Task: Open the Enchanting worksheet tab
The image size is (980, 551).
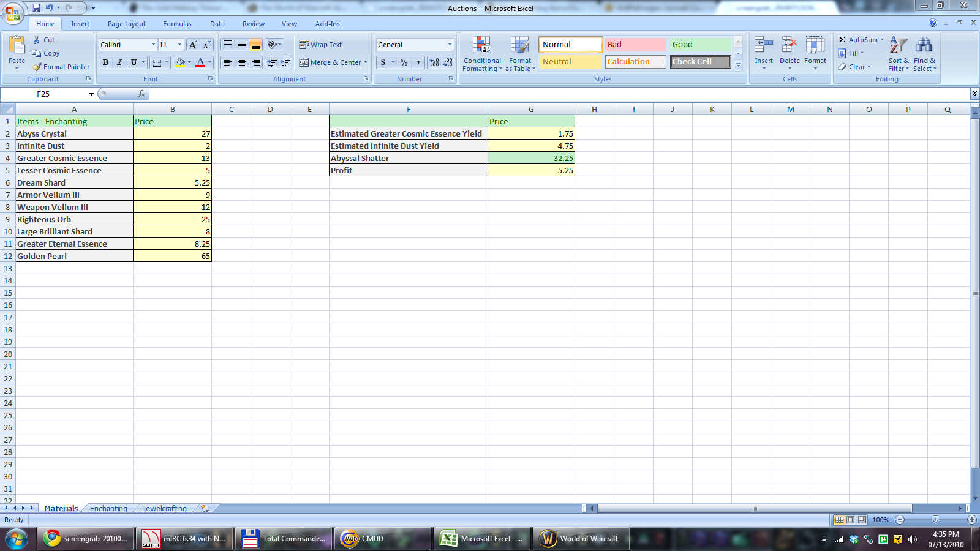Action: coord(108,508)
